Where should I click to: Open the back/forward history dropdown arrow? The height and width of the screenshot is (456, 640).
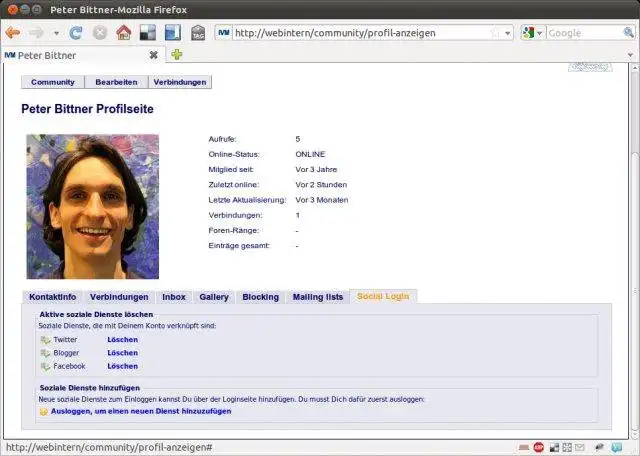tap(56, 33)
